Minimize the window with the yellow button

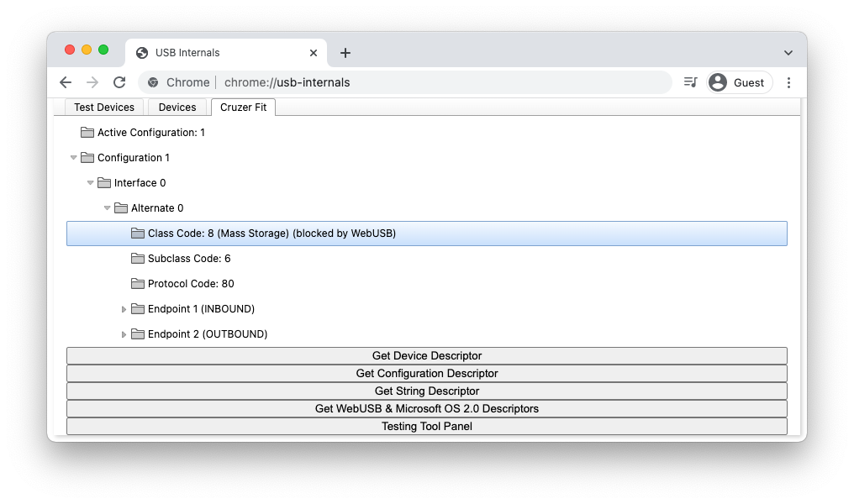click(87, 50)
